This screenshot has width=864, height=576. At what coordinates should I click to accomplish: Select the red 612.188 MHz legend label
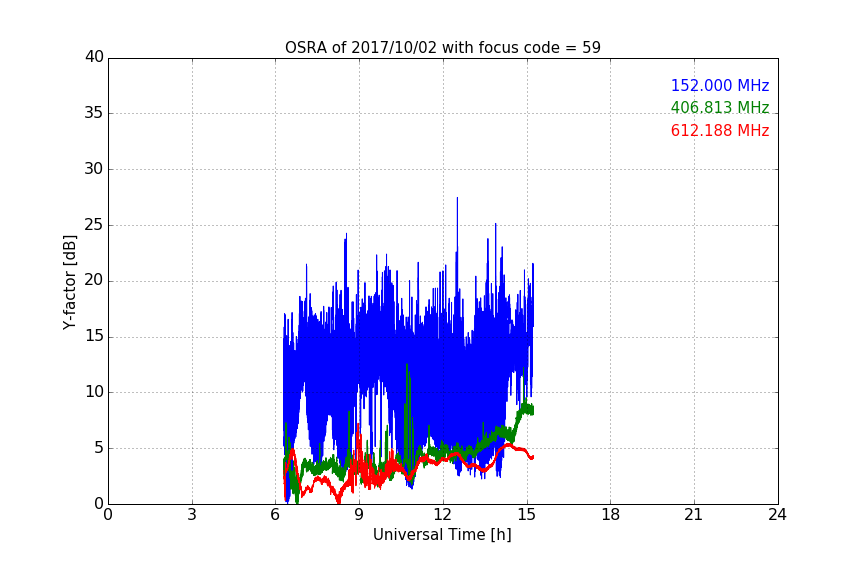click(x=720, y=131)
